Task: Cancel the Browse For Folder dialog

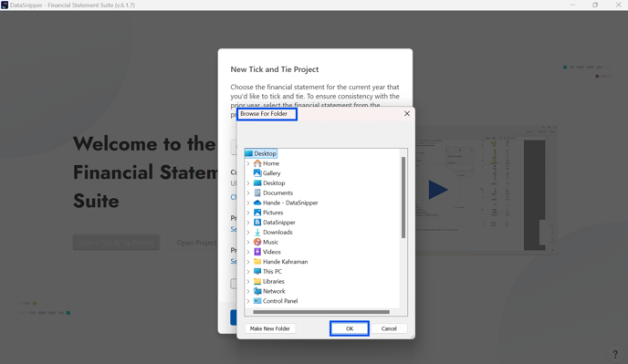Action: (389, 328)
